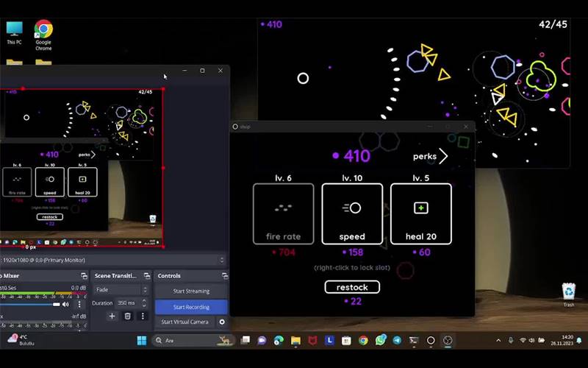Open virtual camera settings gear

[x=222, y=322]
